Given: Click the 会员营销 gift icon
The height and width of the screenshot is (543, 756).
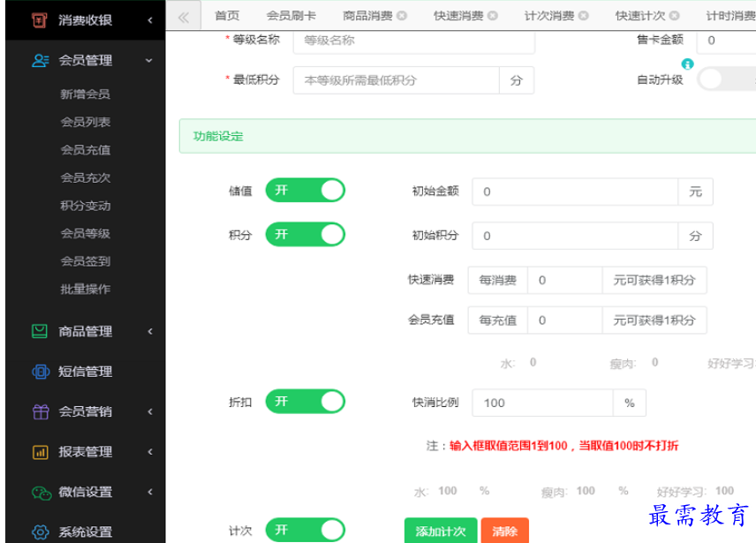Looking at the screenshot, I should tap(40, 411).
